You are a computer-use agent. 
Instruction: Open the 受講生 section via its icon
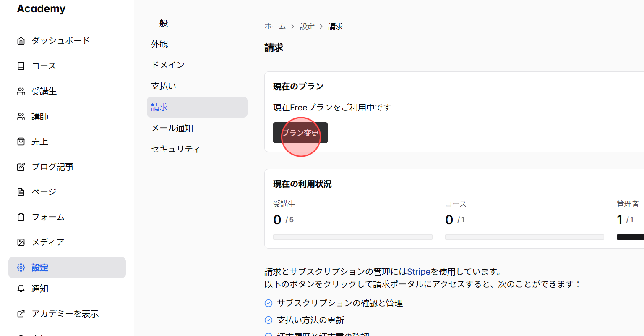point(21,91)
